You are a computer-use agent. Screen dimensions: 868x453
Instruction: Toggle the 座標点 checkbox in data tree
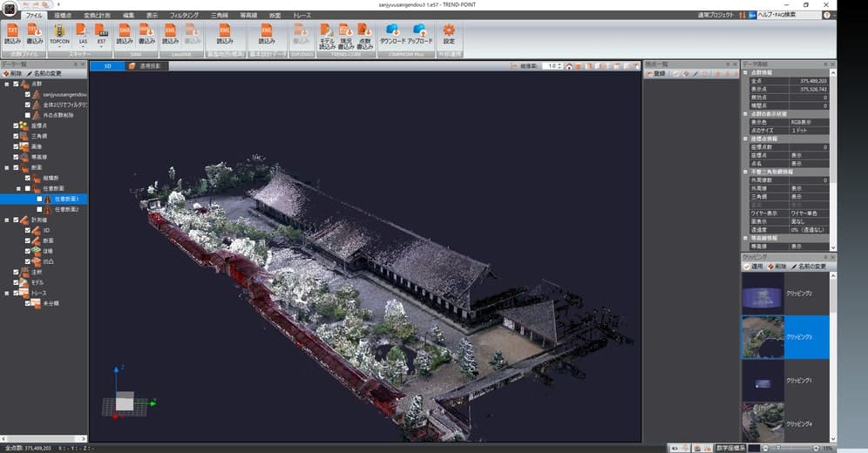tap(17, 125)
